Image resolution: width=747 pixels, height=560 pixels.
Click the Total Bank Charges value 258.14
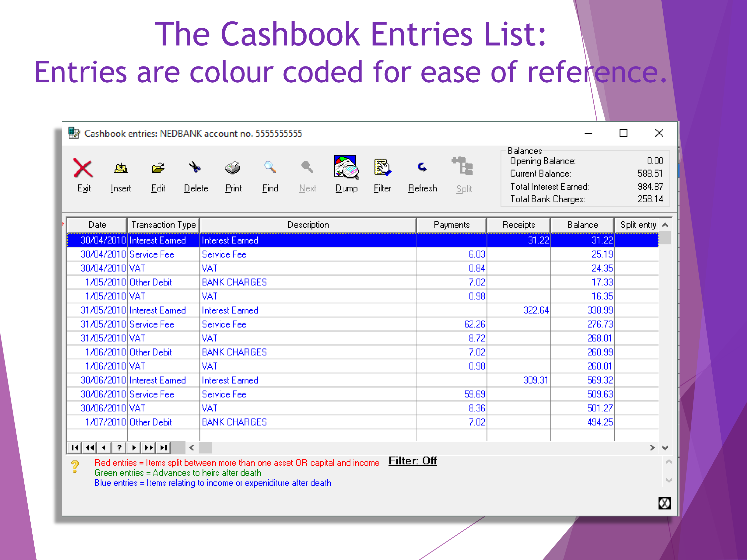[x=650, y=199]
